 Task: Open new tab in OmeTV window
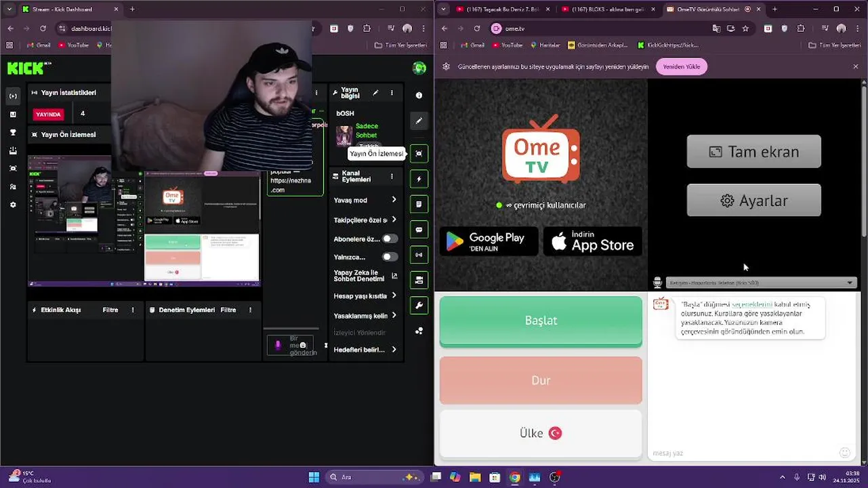pos(774,9)
